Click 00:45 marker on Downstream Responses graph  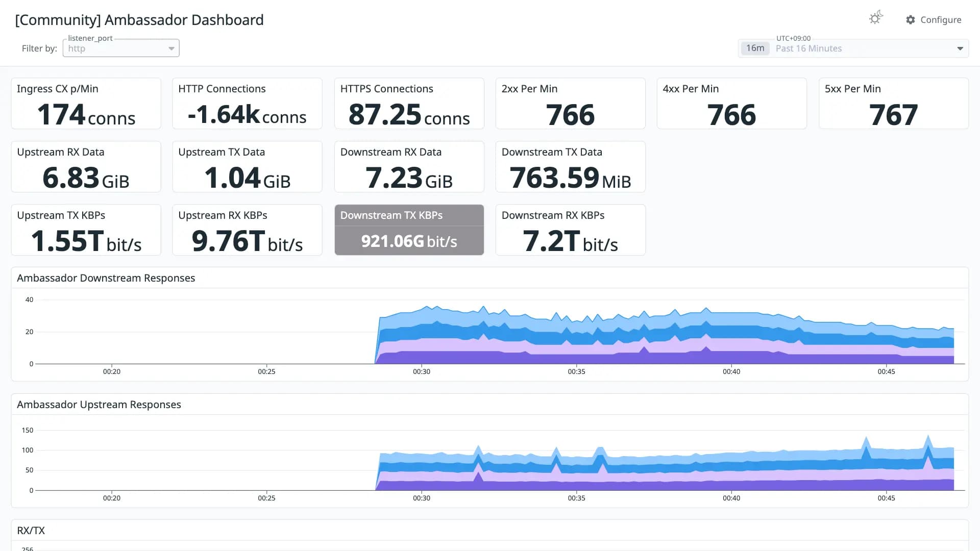pyautogui.click(x=886, y=371)
